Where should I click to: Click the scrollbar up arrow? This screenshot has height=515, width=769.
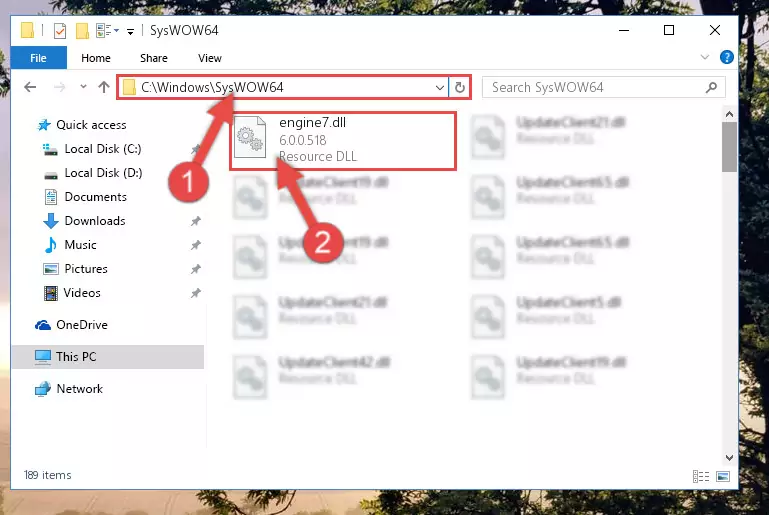729,114
